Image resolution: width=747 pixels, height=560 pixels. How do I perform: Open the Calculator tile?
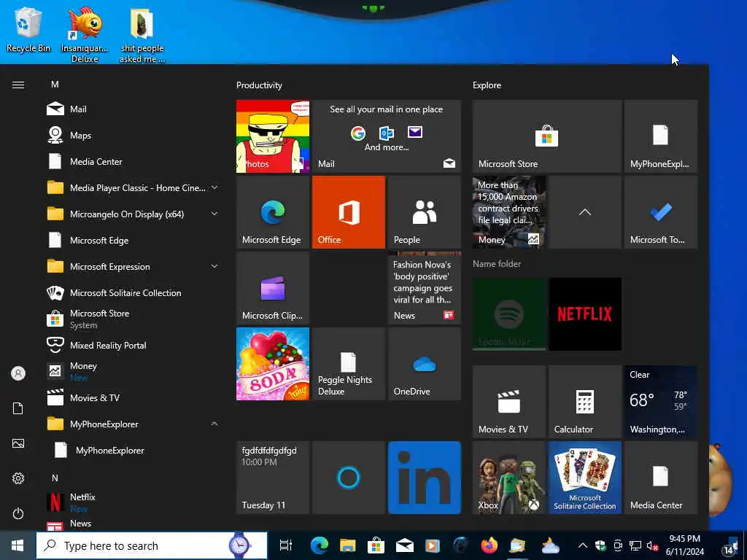[x=585, y=402]
